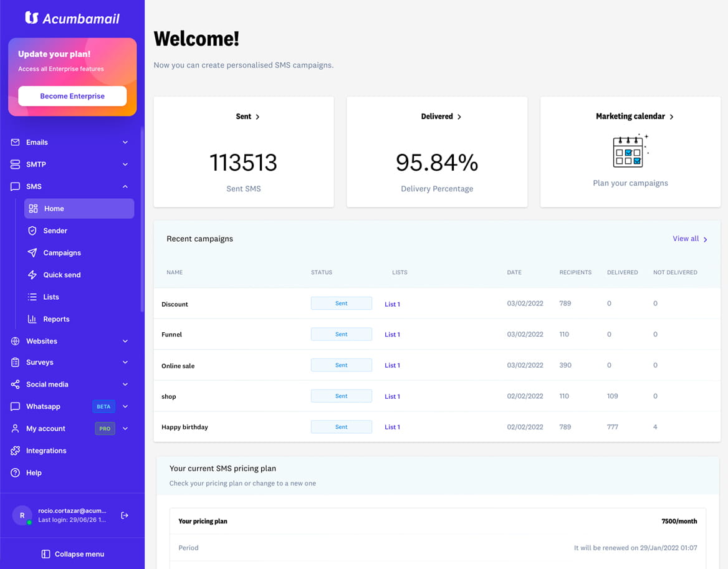The height and width of the screenshot is (569, 728).
Task: Click the 95.84% delivery percentage
Action: click(437, 163)
